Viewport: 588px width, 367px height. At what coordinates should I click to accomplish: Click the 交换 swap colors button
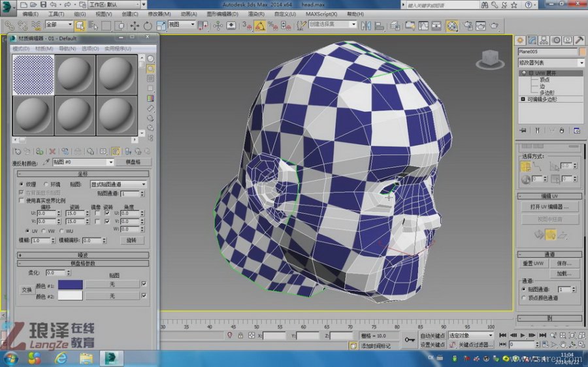pos(27,290)
